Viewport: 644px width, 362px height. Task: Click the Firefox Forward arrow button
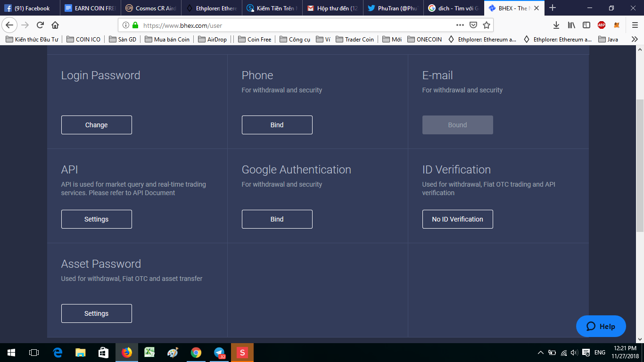25,25
